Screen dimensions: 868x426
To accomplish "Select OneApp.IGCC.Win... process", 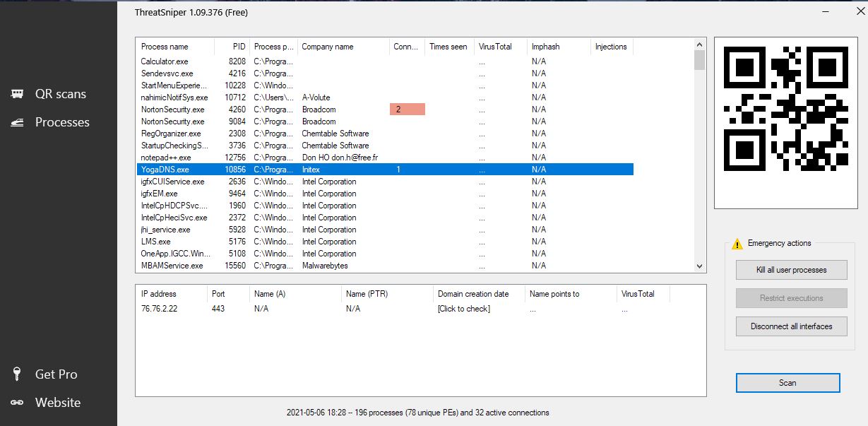I will [x=385, y=254].
